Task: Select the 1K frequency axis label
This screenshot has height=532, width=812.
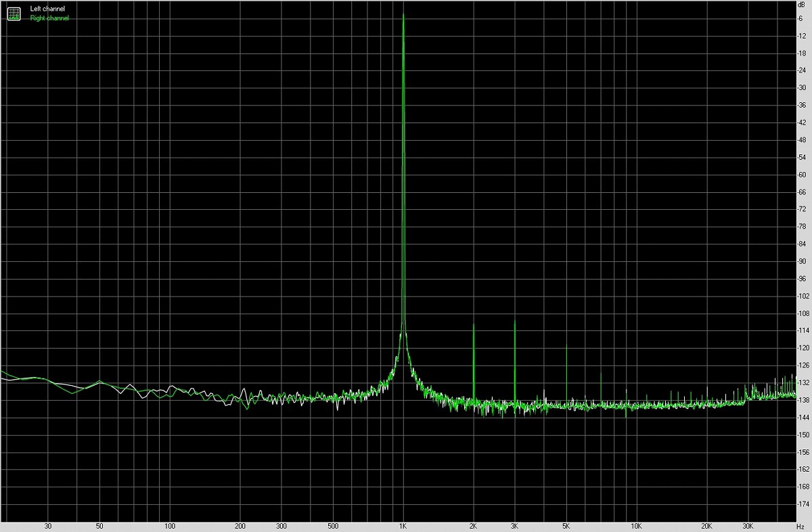Action: pyautogui.click(x=403, y=526)
